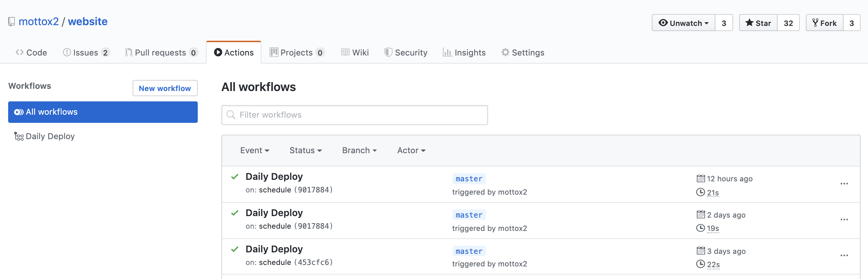The image size is (868, 279).
Task: Open the Unwatch dropdown button
Action: pyautogui.click(x=684, y=23)
